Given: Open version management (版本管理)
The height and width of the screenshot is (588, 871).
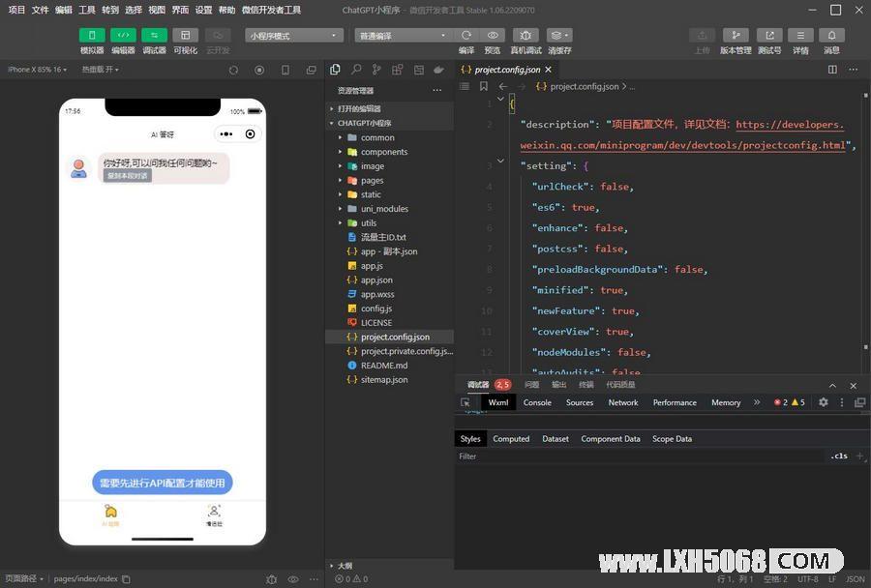Looking at the screenshot, I should coord(736,35).
